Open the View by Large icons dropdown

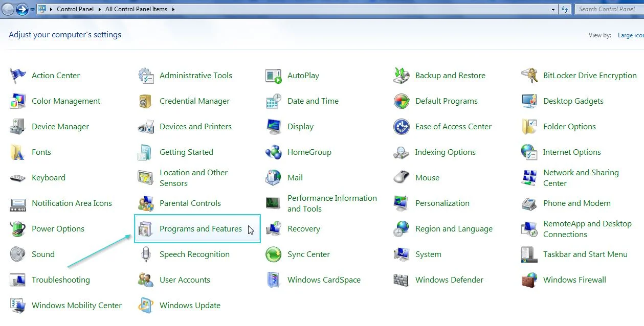[631, 35]
